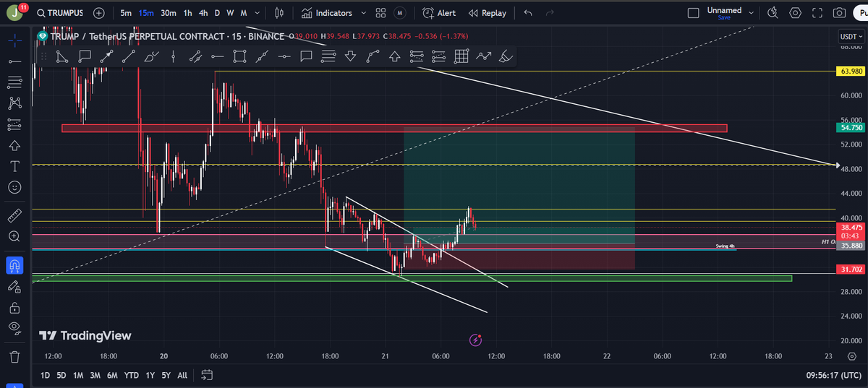Start bar Replay mode
Image resolution: width=868 pixels, height=388 pixels.
pyautogui.click(x=487, y=13)
